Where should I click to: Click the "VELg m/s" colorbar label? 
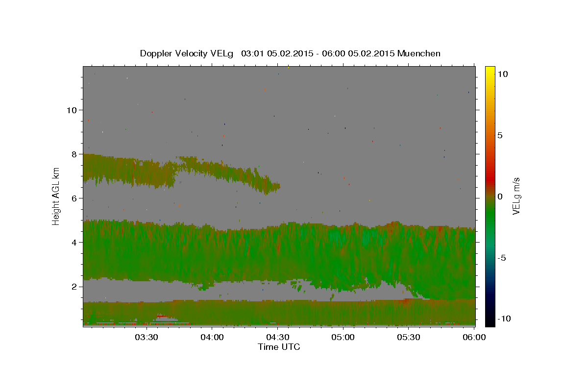(x=516, y=196)
